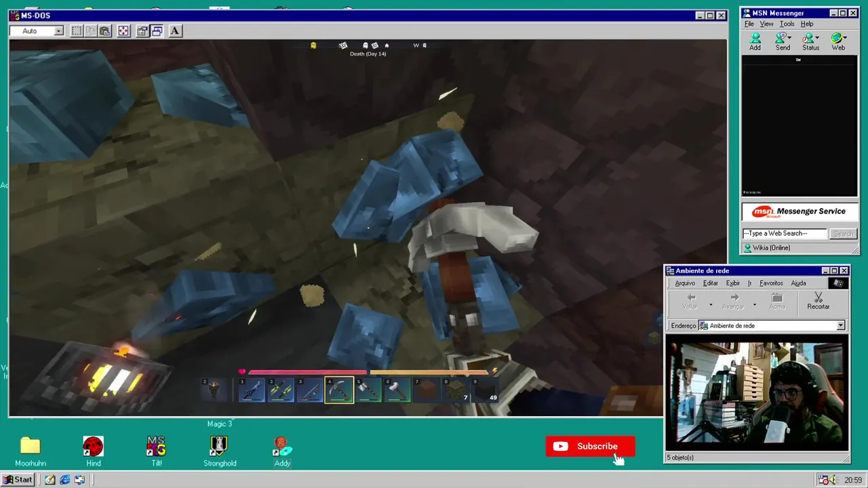The height and width of the screenshot is (488, 868).
Task: Click the Voltar back button
Action: click(690, 302)
